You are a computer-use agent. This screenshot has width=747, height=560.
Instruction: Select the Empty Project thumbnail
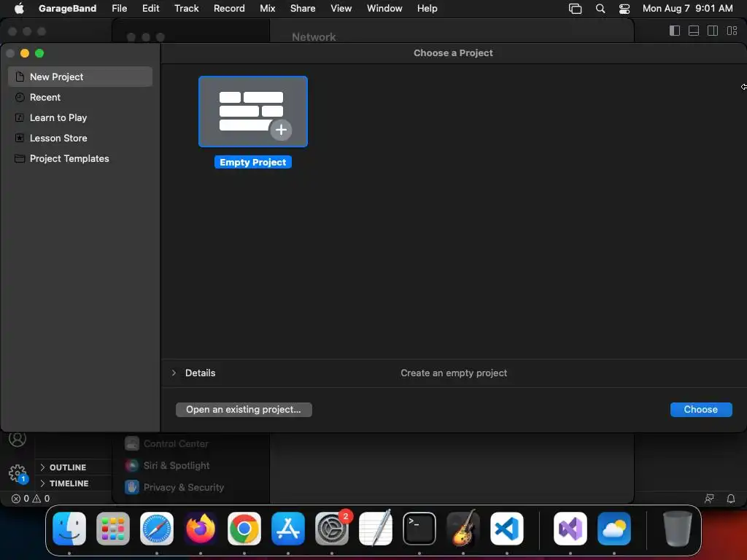point(253,112)
